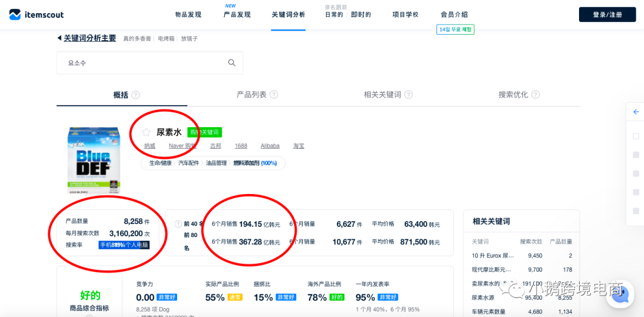644x317 pixels.
Task: Open help icon next to 相关关键词 tab
Action: [x=408, y=94]
